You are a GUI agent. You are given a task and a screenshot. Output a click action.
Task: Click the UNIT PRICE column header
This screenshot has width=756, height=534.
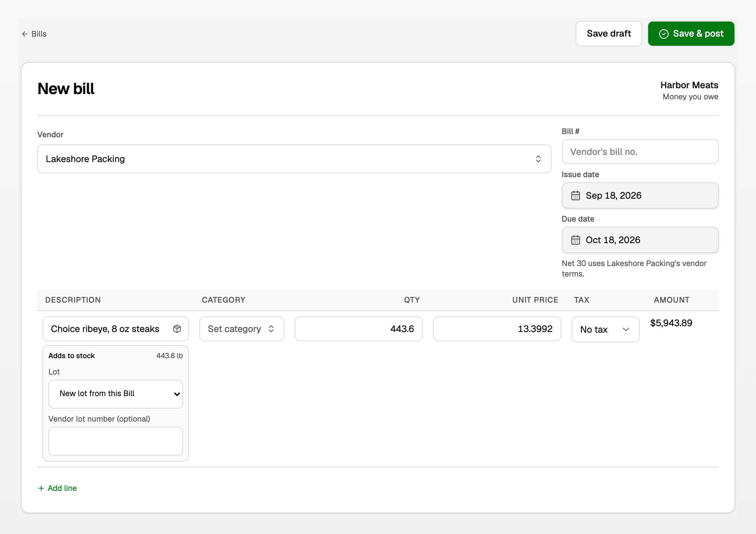coord(535,300)
